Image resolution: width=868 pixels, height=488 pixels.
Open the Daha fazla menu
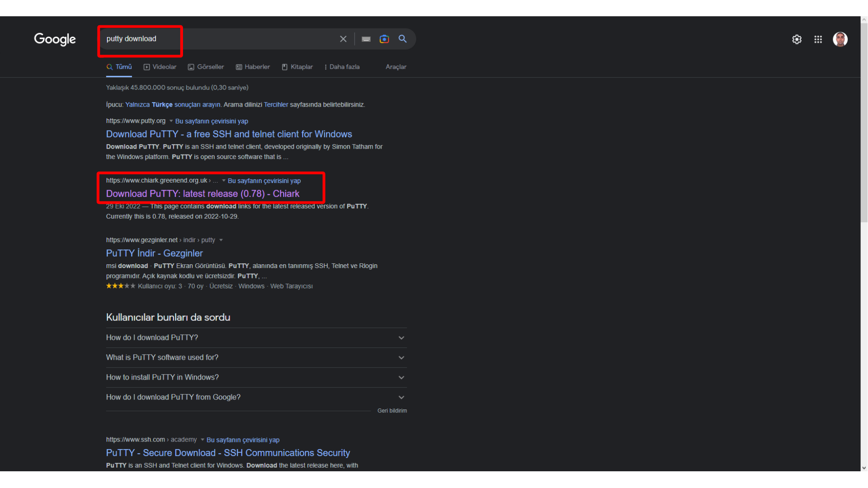(x=342, y=67)
